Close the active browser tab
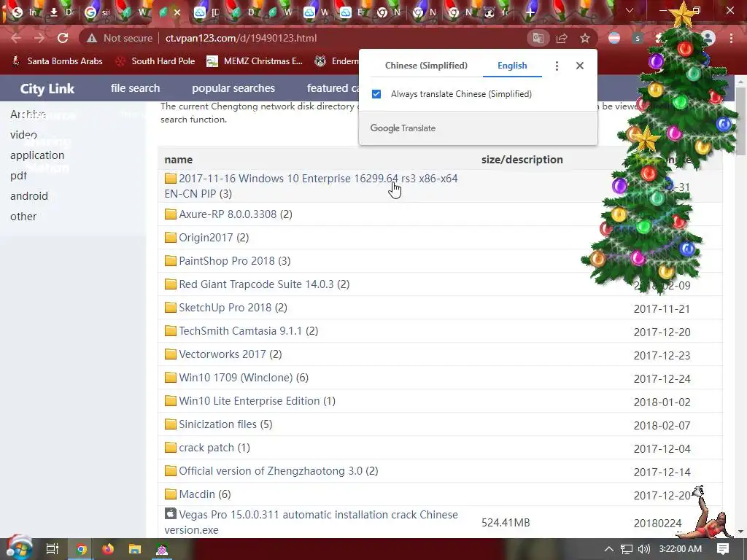Screen dimensions: 747x560 tap(177, 12)
